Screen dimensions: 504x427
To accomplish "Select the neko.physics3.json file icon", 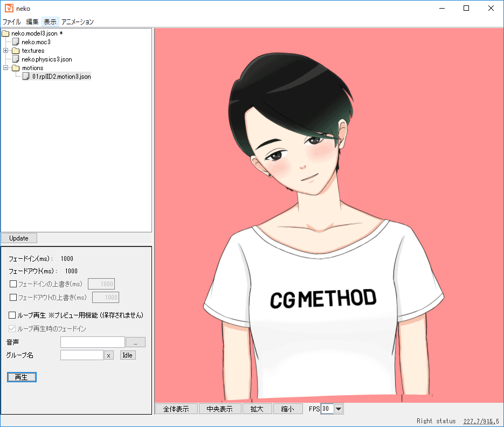I will [x=16, y=59].
